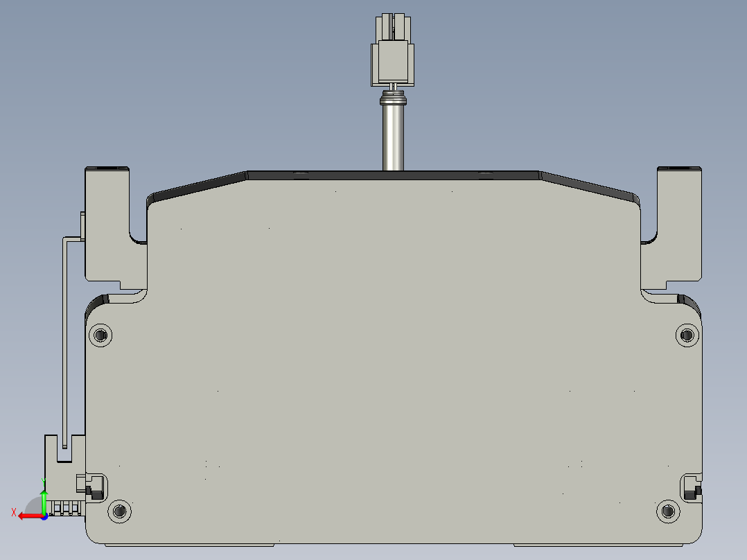
Task: Select the left mounting bracket post
Action: (x=107, y=224)
